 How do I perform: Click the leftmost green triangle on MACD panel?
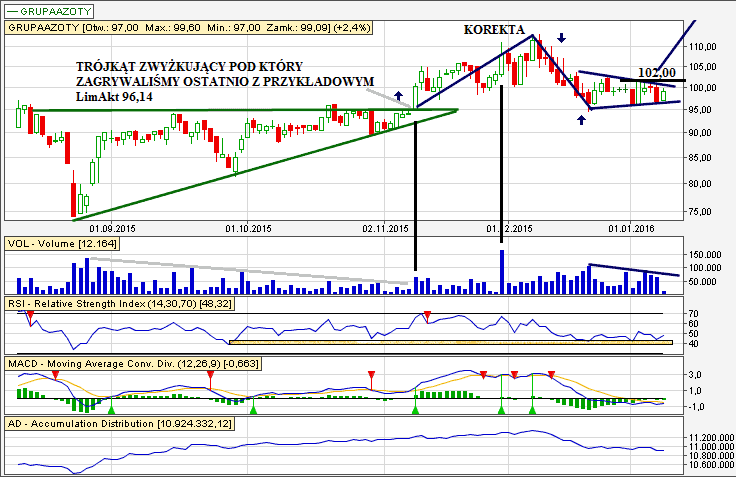coord(111,409)
